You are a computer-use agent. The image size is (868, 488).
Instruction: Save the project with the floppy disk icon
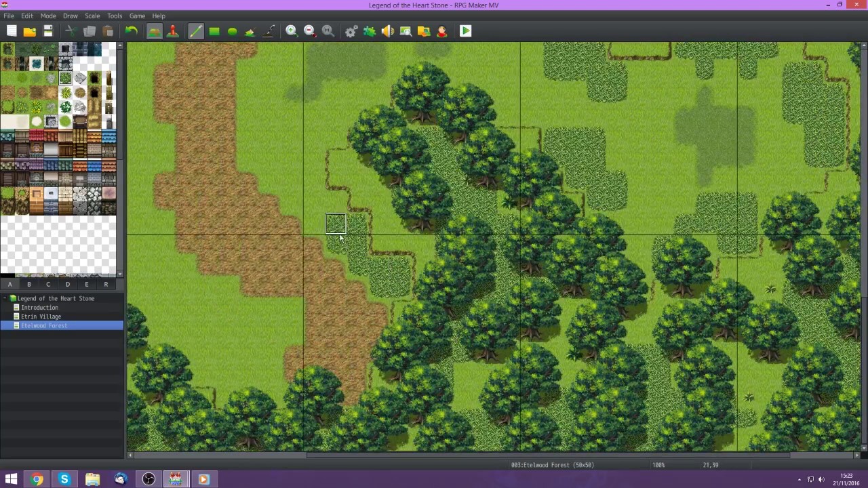coord(48,31)
